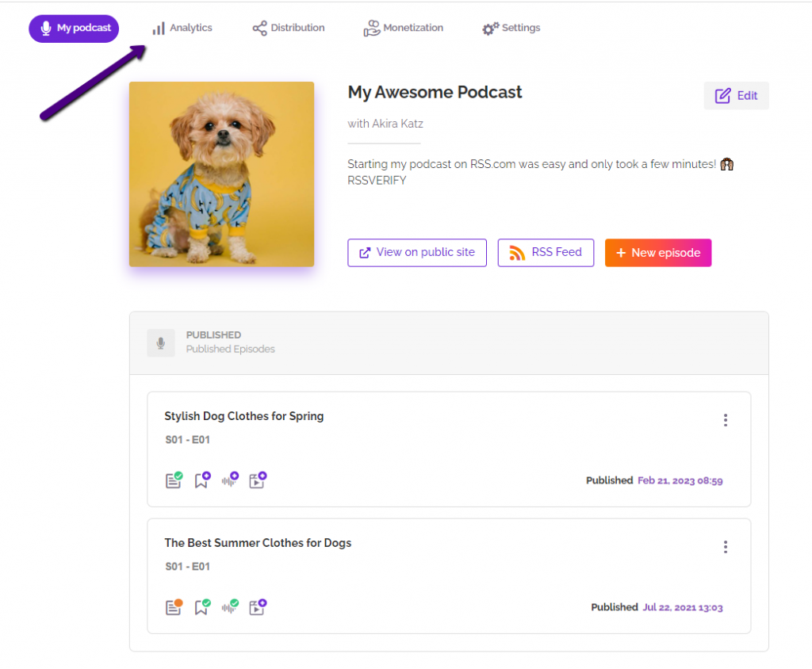Click the microphone icon beside PUBLISHED
This screenshot has width=812, height=669.
[x=161, y=342]
